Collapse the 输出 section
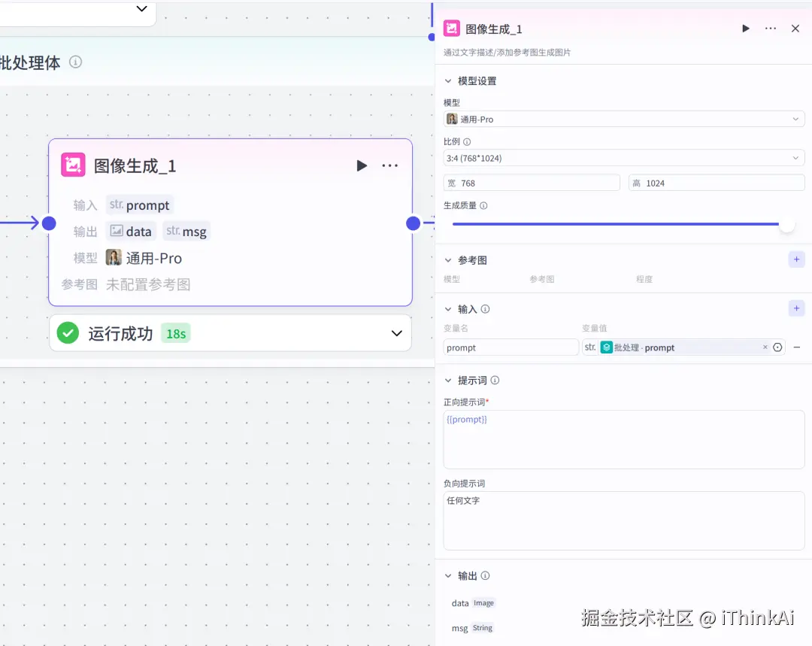This screenshot has height=646, width=812. click(448, 575)
